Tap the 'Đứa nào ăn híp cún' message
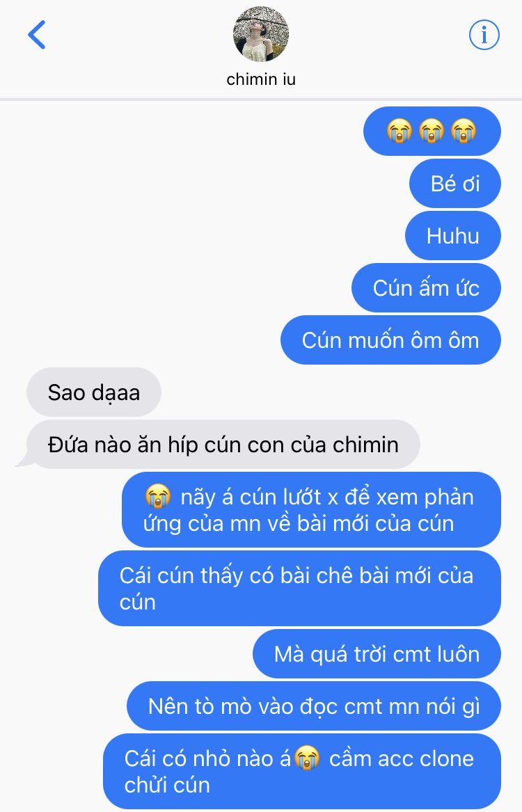Viewport: 522px width, 812px height. coord(223,445)
